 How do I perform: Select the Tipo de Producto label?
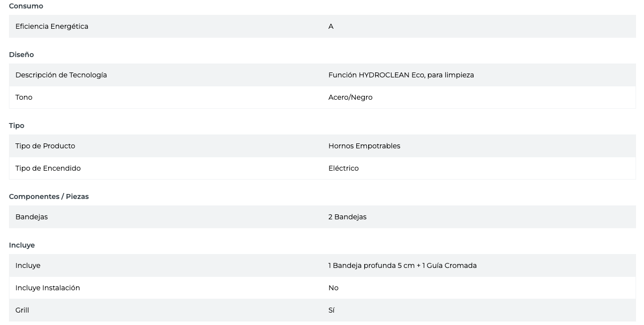45,146
